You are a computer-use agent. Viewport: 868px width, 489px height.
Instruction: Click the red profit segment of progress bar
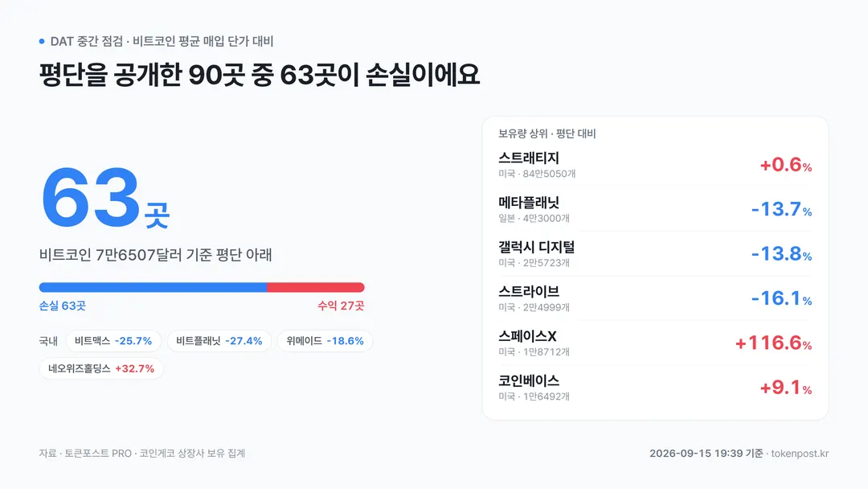(x=316, y=287)
